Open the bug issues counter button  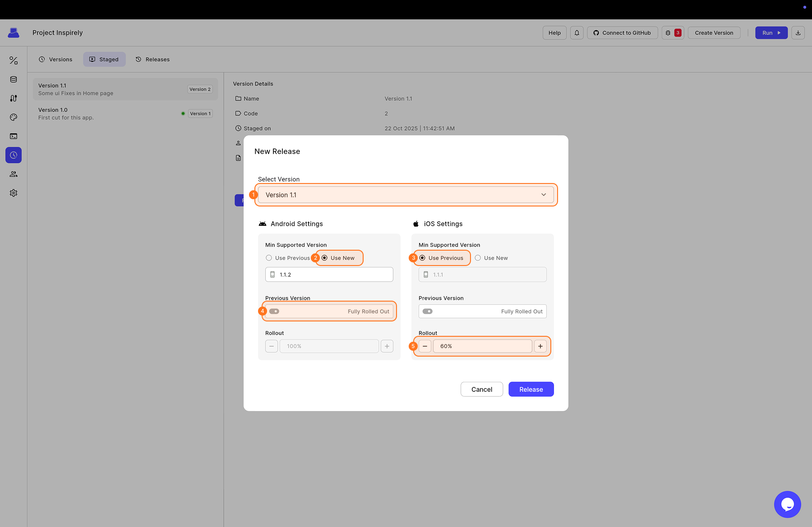673,33
